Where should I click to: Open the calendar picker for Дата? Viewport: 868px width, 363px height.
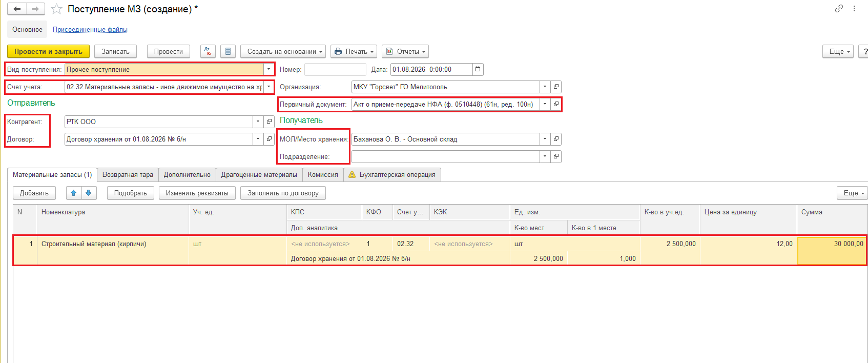(x=478, y=69)
